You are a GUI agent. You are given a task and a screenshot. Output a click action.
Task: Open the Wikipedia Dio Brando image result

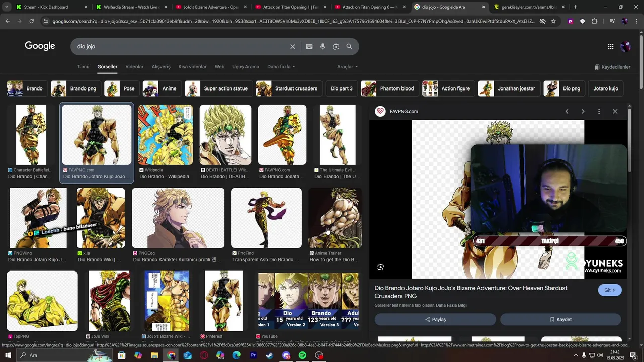click(x=165, y=135)
